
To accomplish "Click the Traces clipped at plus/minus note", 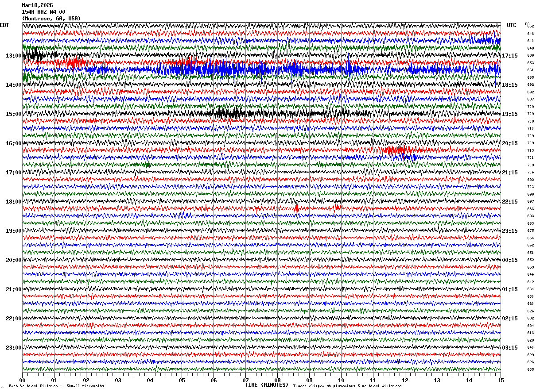I will (347, 386).
